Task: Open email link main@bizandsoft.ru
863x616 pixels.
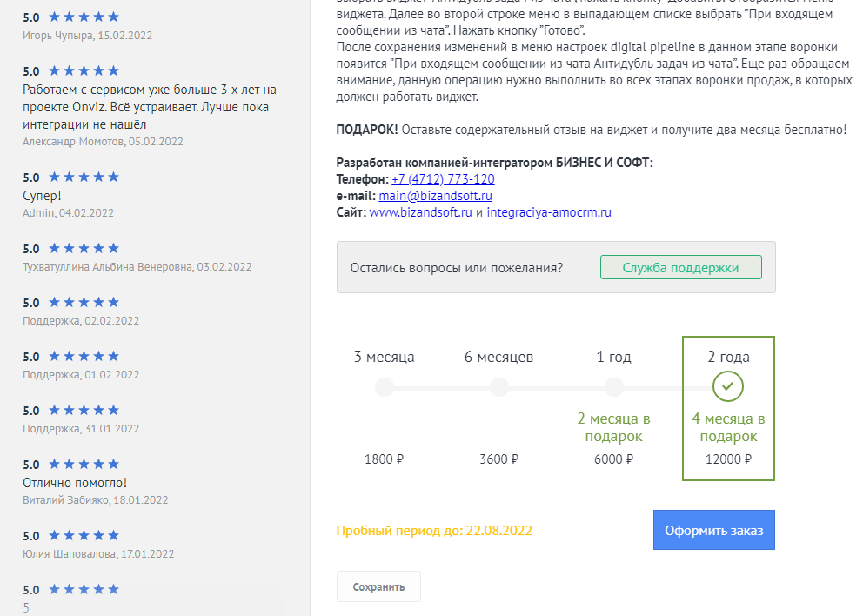Action: point(435,196)
